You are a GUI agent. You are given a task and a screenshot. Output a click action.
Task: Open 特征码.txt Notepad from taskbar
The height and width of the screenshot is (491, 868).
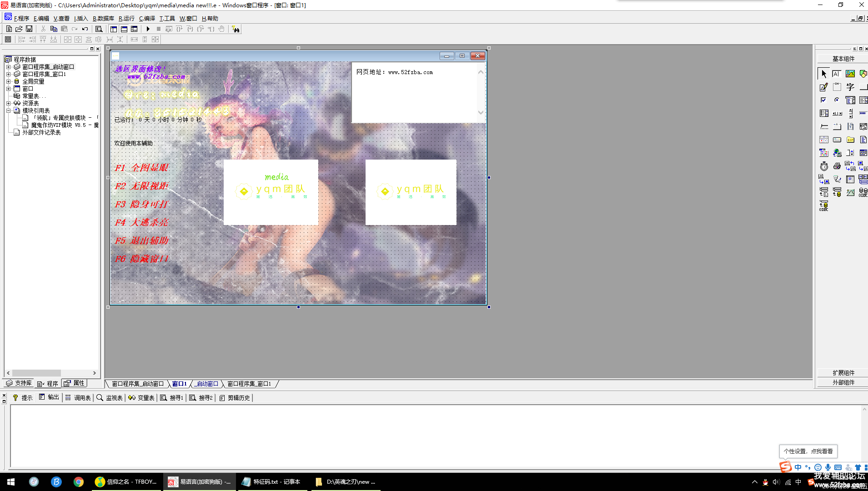(x=272, y=482)
